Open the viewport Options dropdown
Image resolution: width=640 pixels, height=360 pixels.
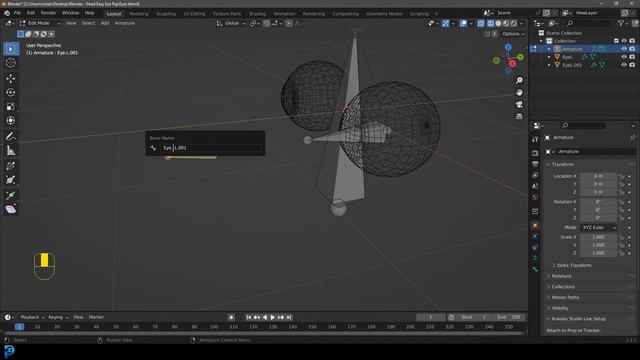[x=513, y=34]
